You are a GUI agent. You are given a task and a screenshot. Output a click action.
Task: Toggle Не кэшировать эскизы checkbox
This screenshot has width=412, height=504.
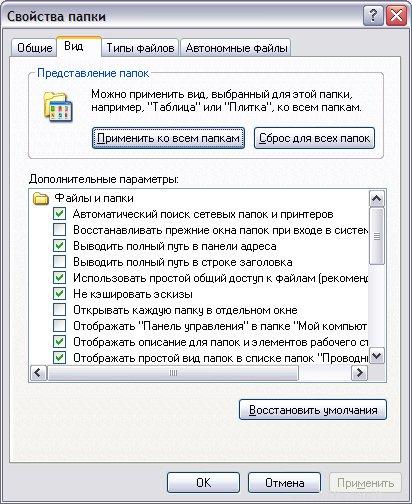click(59, 294)
